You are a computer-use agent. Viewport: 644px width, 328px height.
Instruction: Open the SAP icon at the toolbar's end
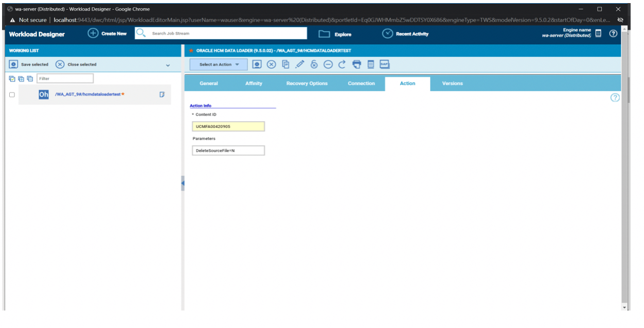point(385,64)
